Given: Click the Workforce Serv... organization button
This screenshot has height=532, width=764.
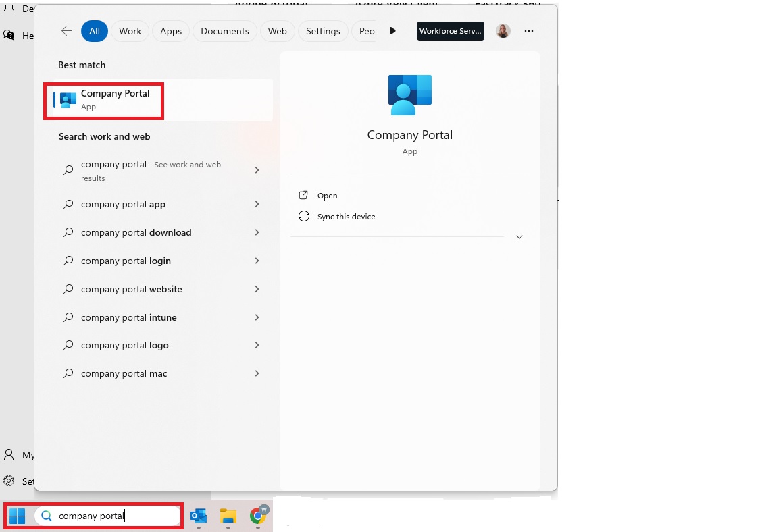Looking at the screenshot, I should coord(450,31).
